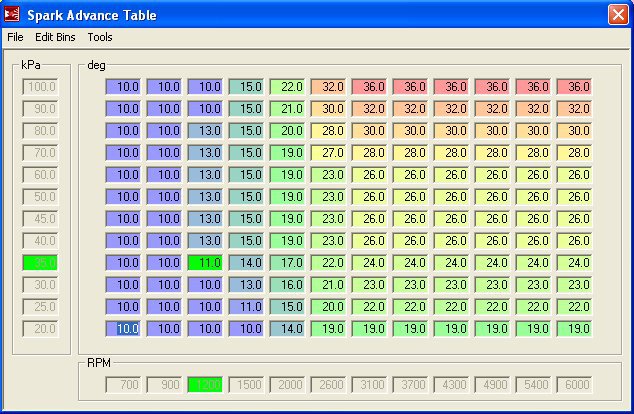The image size is (634, 414).
Task: Click the 100.0 kPa bin field
Action: (x=41, y=86)
